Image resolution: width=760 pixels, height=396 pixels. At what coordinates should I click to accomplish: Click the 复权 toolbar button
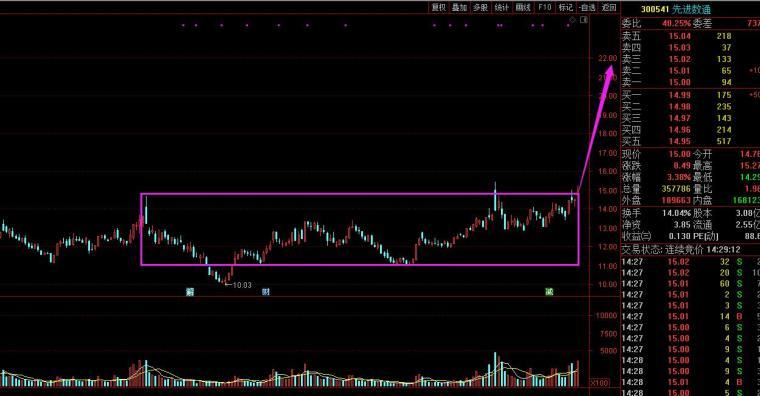click(x=439, y=7)
